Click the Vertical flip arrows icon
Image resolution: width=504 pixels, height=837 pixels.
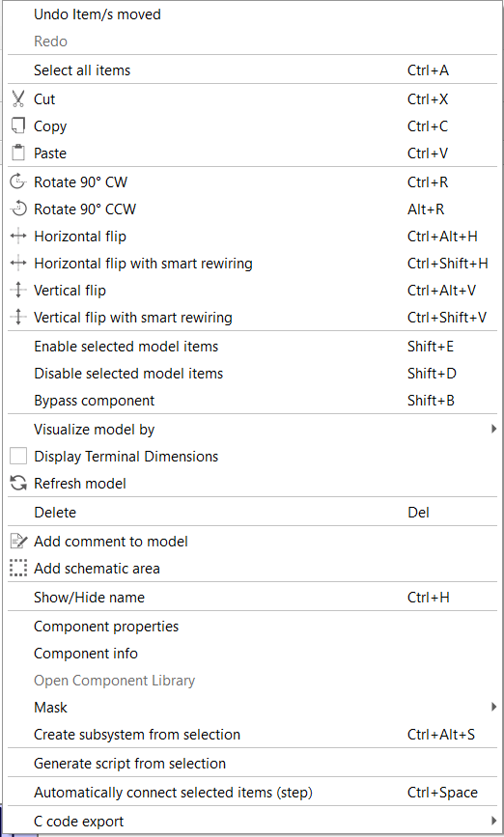(x=18, y=291)
